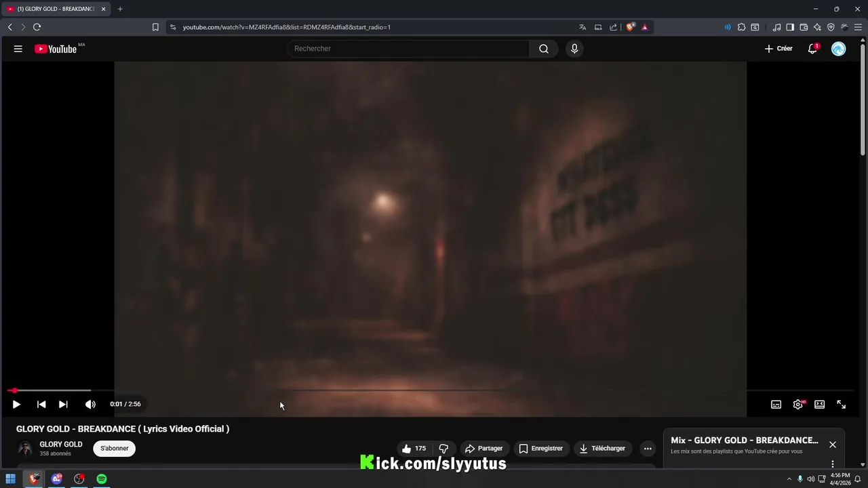Open Spotify from the taskbar
Image resolution: width=868 pixels, height=488 pixels.
102,479
